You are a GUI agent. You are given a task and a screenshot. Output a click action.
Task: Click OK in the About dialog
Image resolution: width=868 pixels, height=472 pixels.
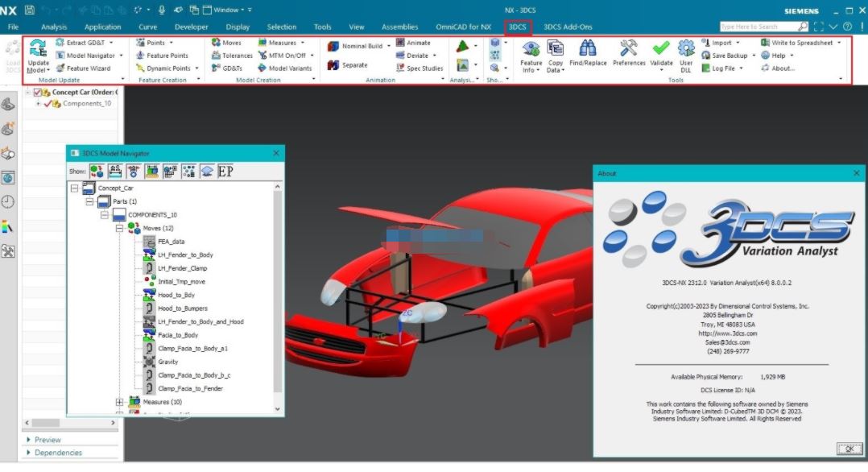[849, 449]
